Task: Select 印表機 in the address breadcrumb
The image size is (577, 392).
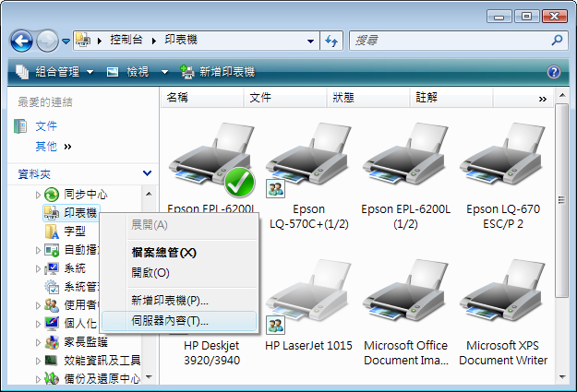Action: [x=181, y=40]
